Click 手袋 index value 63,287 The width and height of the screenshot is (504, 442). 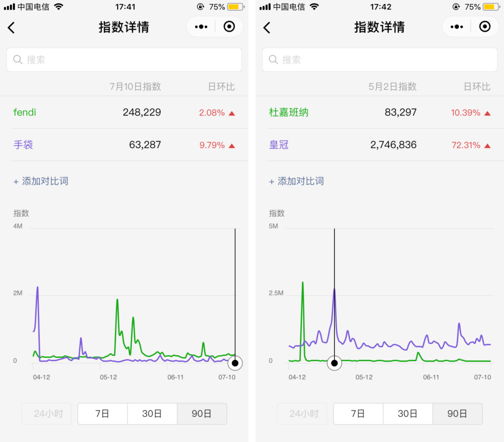145,145
